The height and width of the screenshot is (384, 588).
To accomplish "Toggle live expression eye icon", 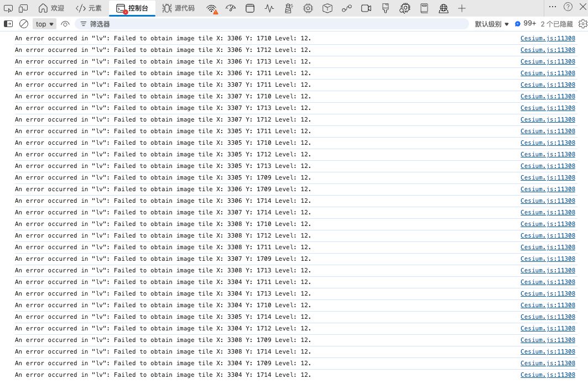I will (65, 24).
